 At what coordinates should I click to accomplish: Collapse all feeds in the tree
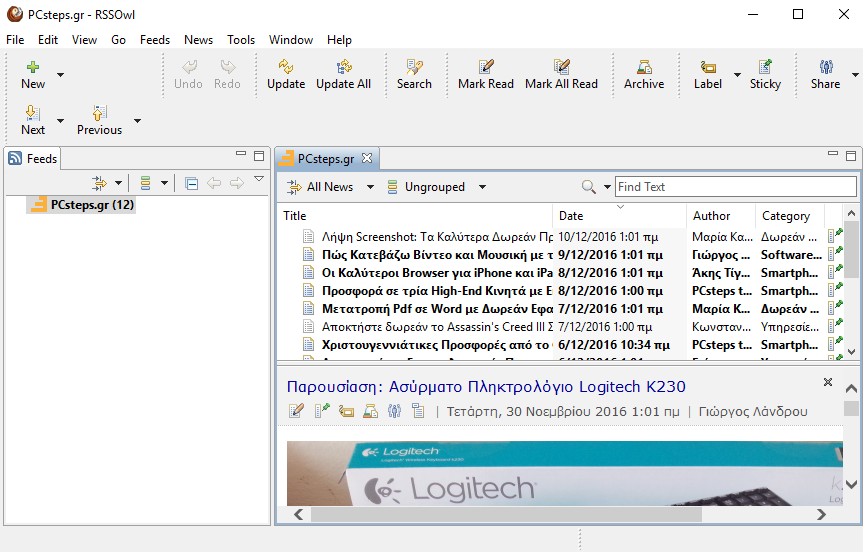[192, 183]
